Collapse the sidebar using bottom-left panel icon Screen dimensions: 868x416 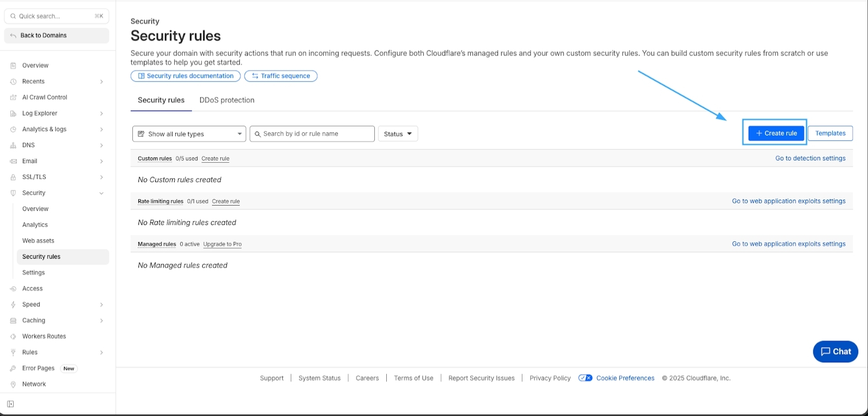10,404
